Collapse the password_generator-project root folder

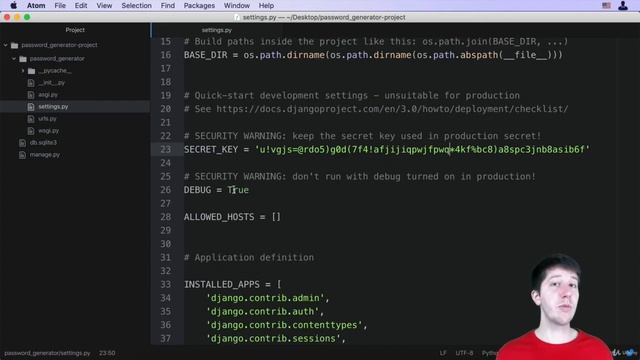(x=6, y=45)
